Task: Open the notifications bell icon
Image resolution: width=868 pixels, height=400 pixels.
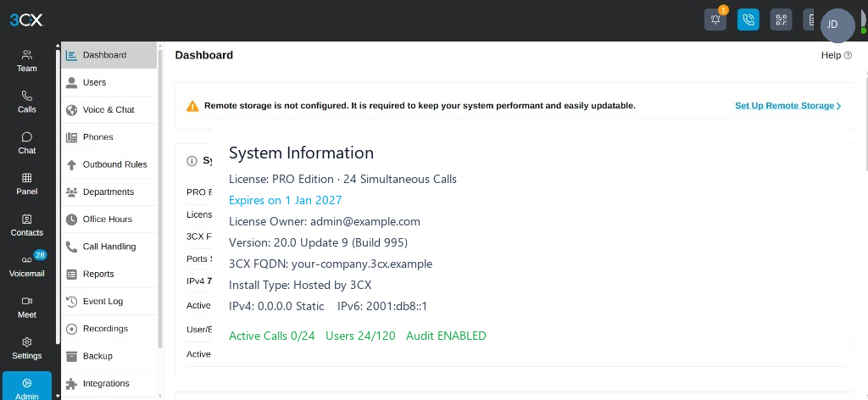Action: click(x=715, y=20)
